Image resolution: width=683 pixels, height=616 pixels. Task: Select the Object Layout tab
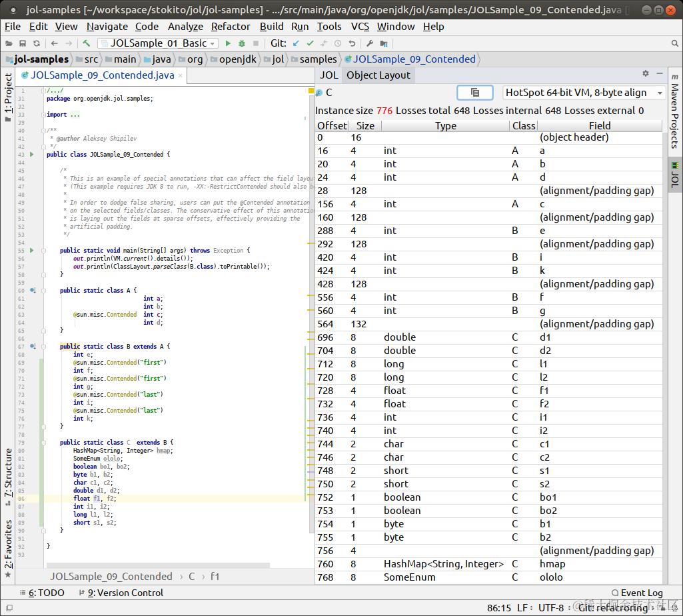tap(378, 75)
